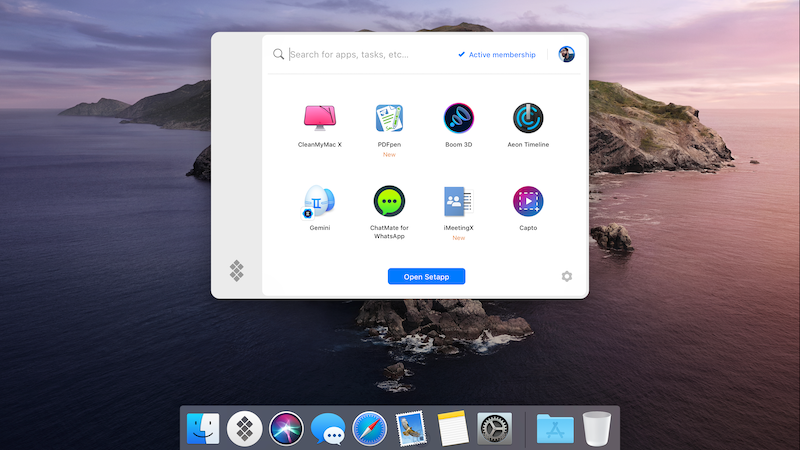The height and width of the screenshot is (450, 800).
Task: Launch ChatMate for WhatsApp icon
Action: pos(389,201)
